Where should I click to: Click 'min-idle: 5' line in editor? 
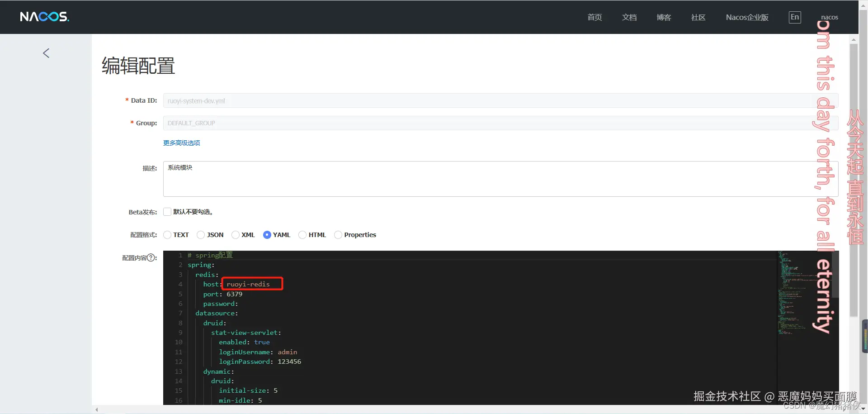[240, 400]
